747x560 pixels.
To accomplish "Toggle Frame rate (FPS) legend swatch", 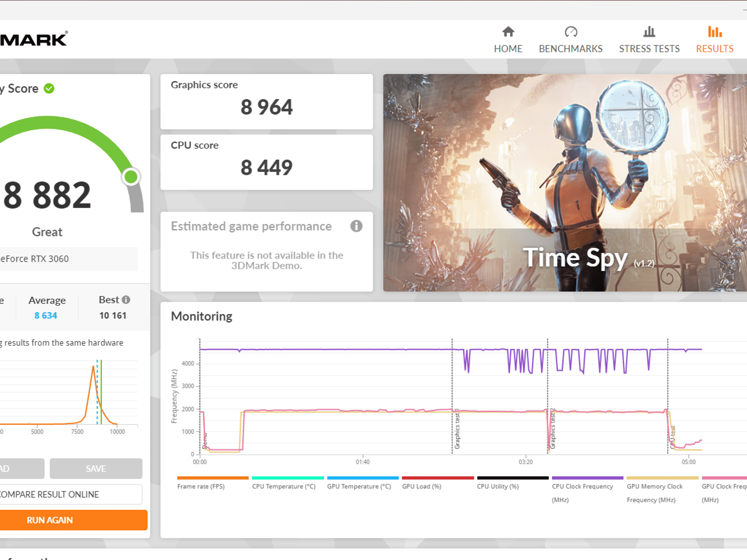I will click(213, 478).
